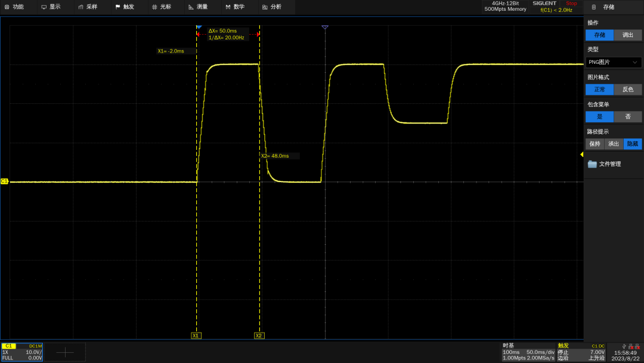Open the 触发 trigger settings box
Image resolution: width=644 pixels, height=363 pixels.
[x=581, y=352]
